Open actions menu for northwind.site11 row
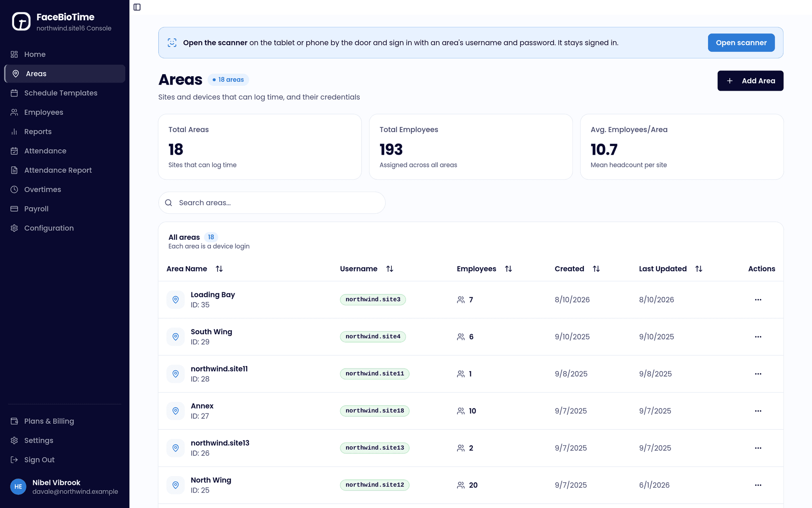Image resolution: width=812 pixels, height=508 pixels. click(758, 374)
